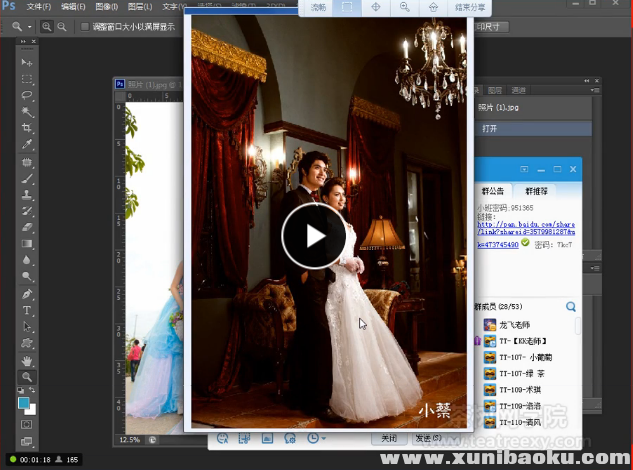Image resolution: width=633 pixels, height=470 pixels.
Task: Enable resize window to fit checkbox
Action: (x=85, y=26)
